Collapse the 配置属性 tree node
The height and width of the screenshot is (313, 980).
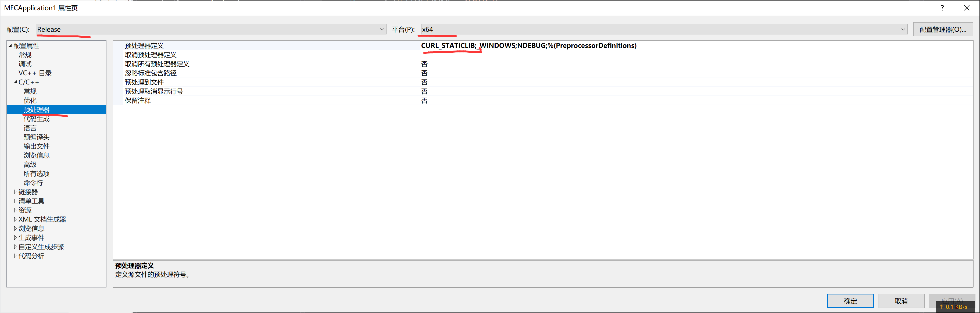pyautogui.click(x=10, y=46)
